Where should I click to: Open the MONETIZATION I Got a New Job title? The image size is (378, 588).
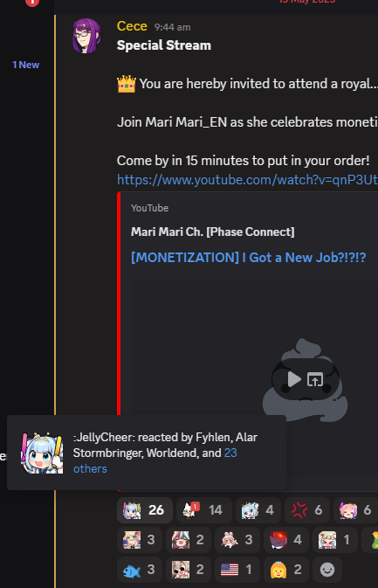tap(249, 257)
